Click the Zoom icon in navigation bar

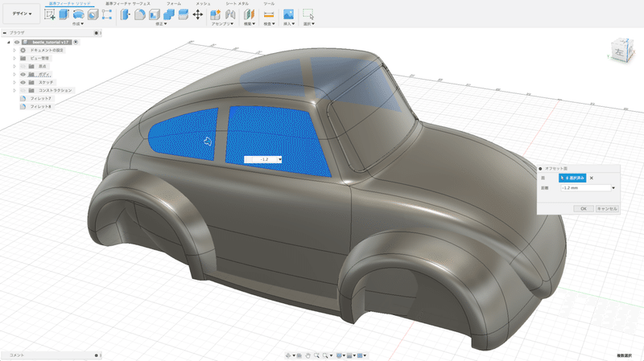(316, 355)
